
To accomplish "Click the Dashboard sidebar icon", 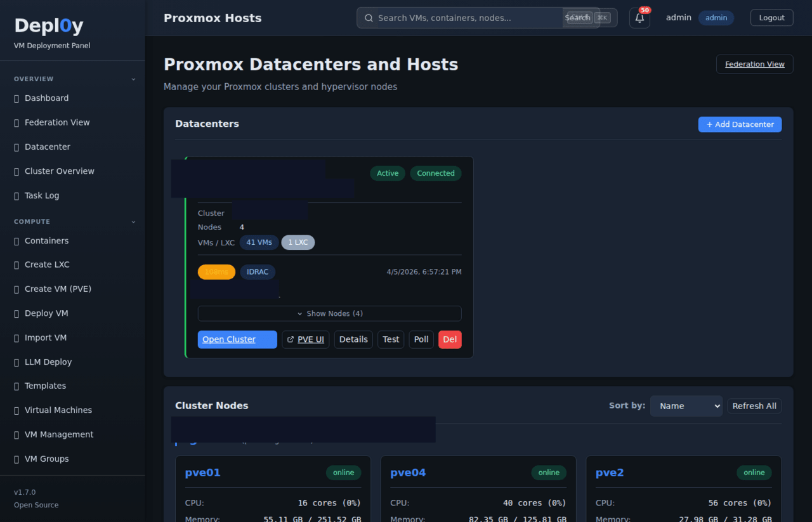I will coord(16,98).
